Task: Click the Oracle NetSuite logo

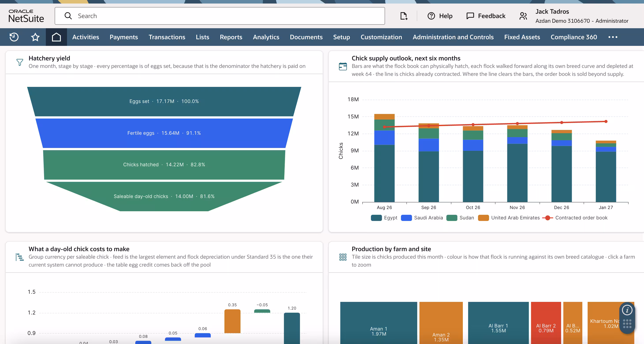Action: click(x=26, y=16)
